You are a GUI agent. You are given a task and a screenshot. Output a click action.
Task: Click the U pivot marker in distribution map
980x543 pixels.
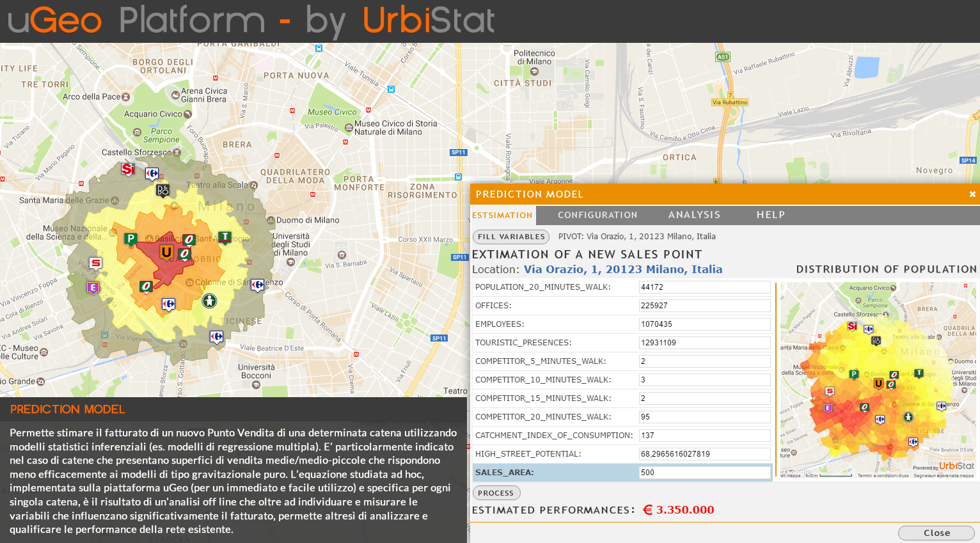(878, 384)
